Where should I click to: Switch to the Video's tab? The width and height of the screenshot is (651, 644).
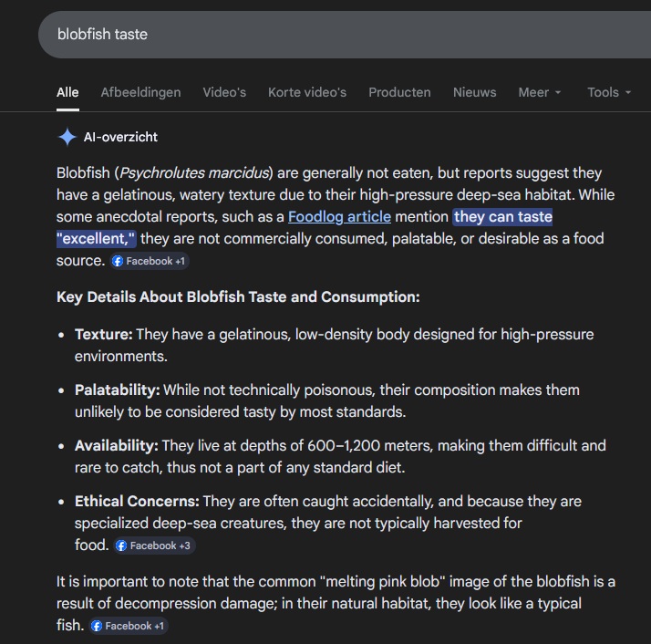click(x=224, y=92)
